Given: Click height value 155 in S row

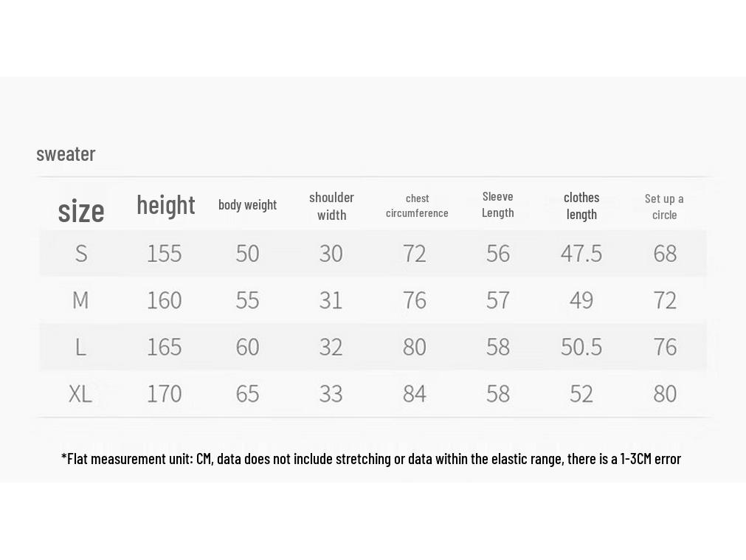Looking at the screenshot, I should [164, 253].
